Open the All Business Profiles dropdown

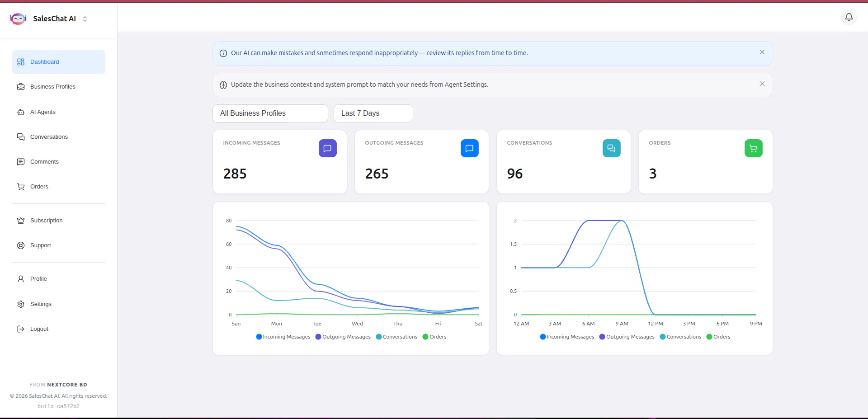[270, 113]
